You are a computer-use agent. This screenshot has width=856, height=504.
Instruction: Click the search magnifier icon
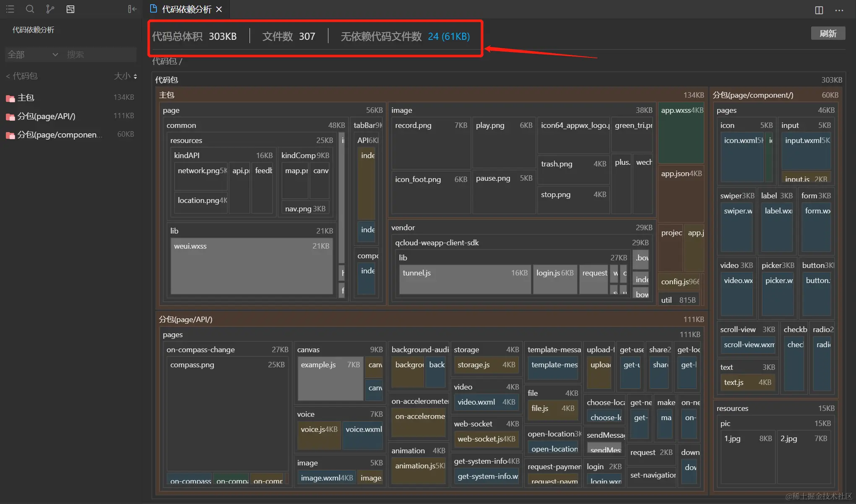(30, 9)
